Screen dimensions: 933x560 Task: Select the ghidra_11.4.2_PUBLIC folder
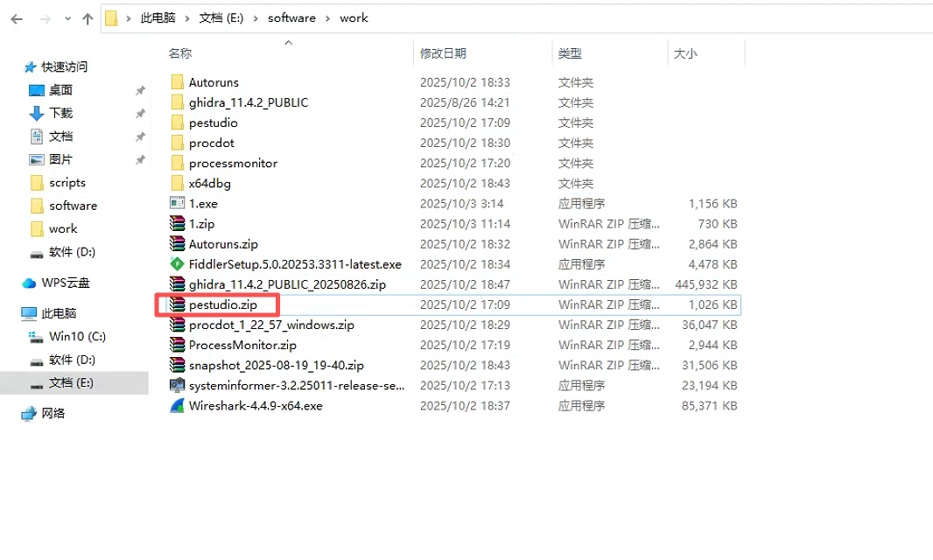click(x=248, y=102)
